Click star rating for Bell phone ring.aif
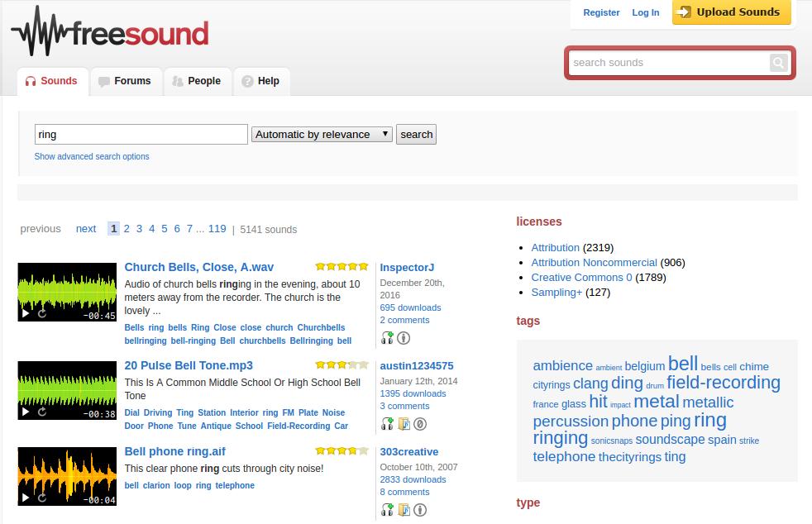The width and height of the screenshot is (812, 524). tap(342, 451)
